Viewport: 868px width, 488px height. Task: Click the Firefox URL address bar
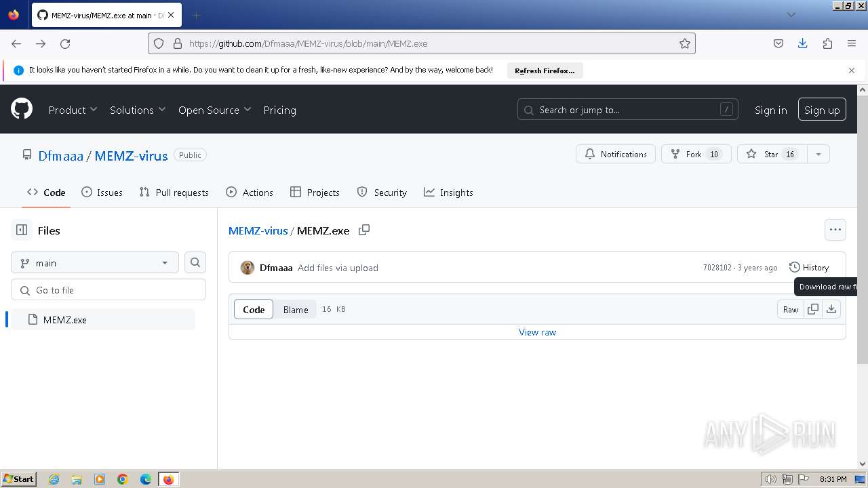(422, 43)
